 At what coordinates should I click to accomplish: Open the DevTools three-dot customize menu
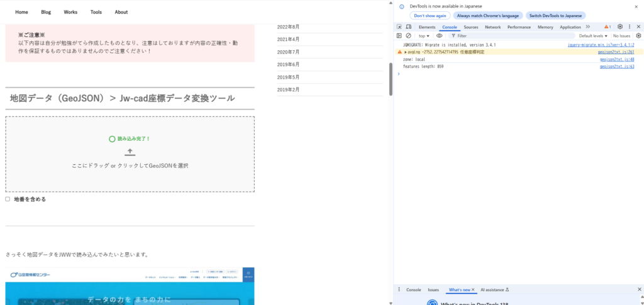click(x=629, y=26)
